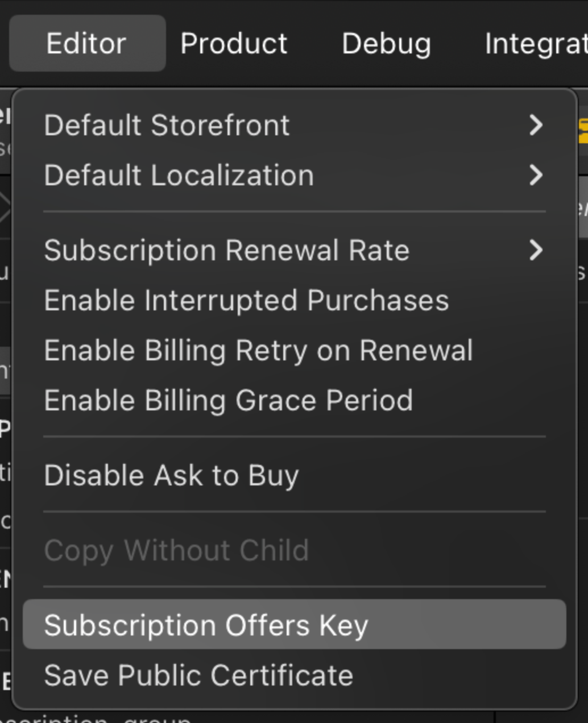
Task: Click the chevron beside Default Localization
Action: click(x=535, y=176)
